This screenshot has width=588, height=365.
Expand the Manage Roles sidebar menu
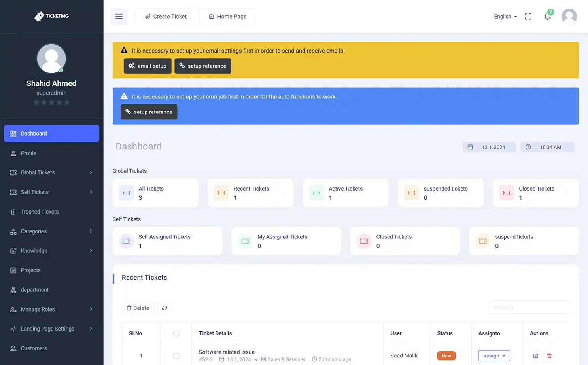[x=37, y=309]
